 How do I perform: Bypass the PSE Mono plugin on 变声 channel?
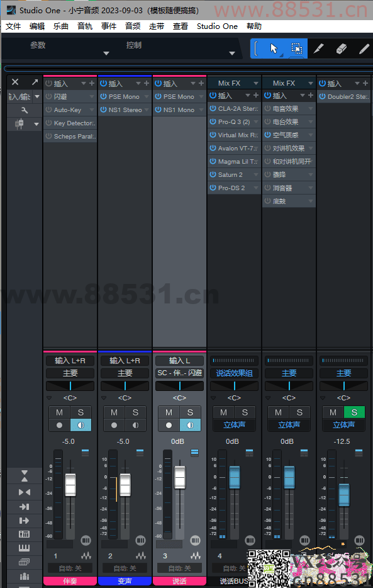pos(103,96)
